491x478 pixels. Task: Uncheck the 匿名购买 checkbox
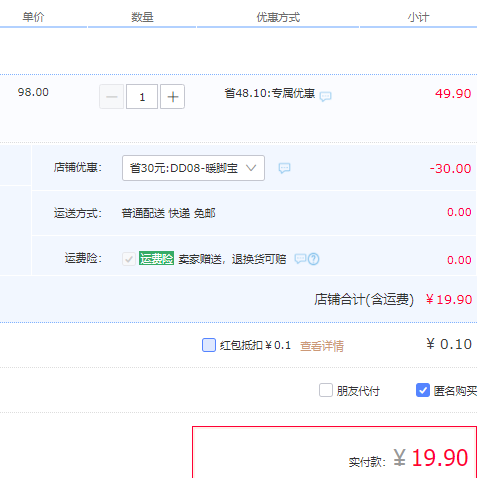(x=423, y=390)
